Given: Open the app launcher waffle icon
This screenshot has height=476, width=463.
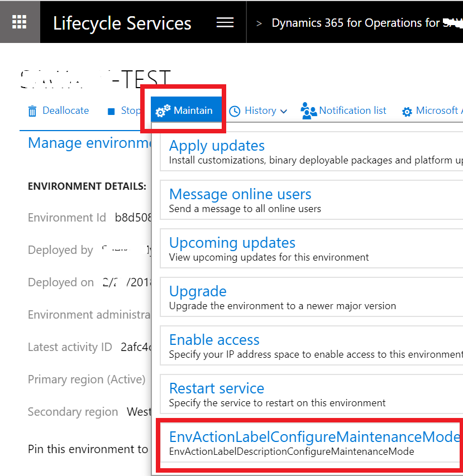Looking at the screenshot, I should pyautogui.click(x=20, y=21).
